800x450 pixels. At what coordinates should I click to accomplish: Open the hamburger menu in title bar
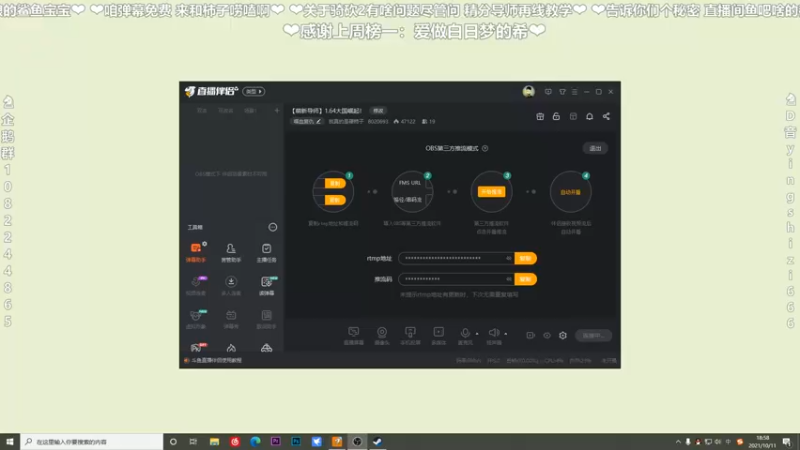pos(574,92)
